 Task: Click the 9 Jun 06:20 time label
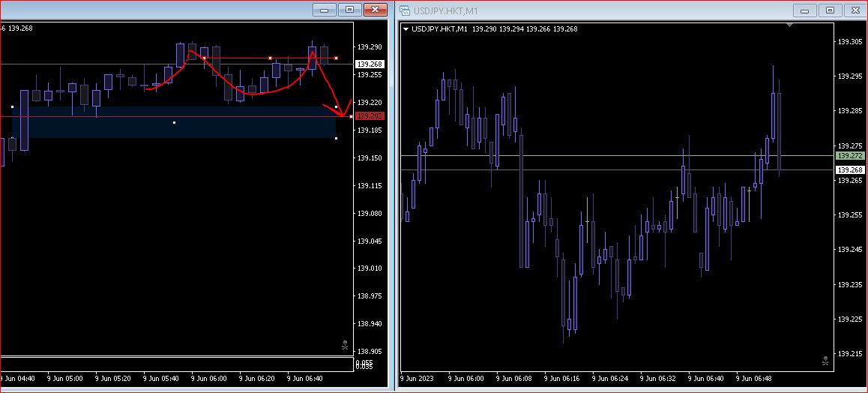(x=257, y=379)
